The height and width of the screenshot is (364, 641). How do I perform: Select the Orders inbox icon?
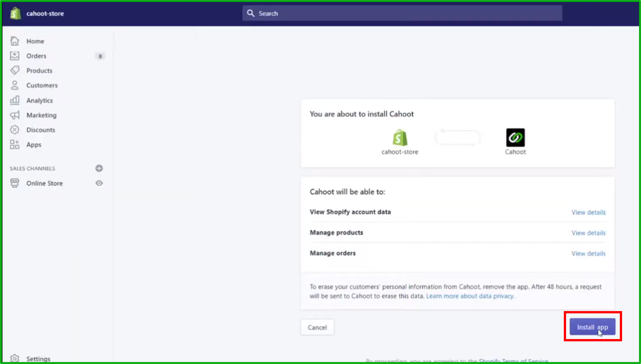point(15,56)
